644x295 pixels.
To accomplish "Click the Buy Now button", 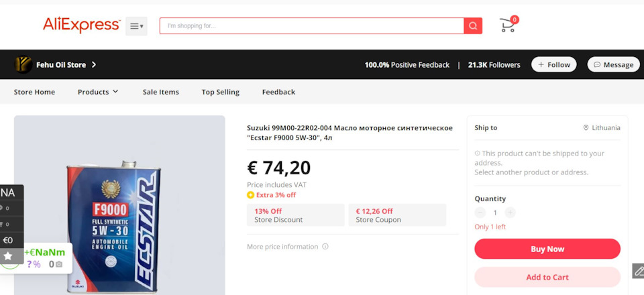I will 547,249.
